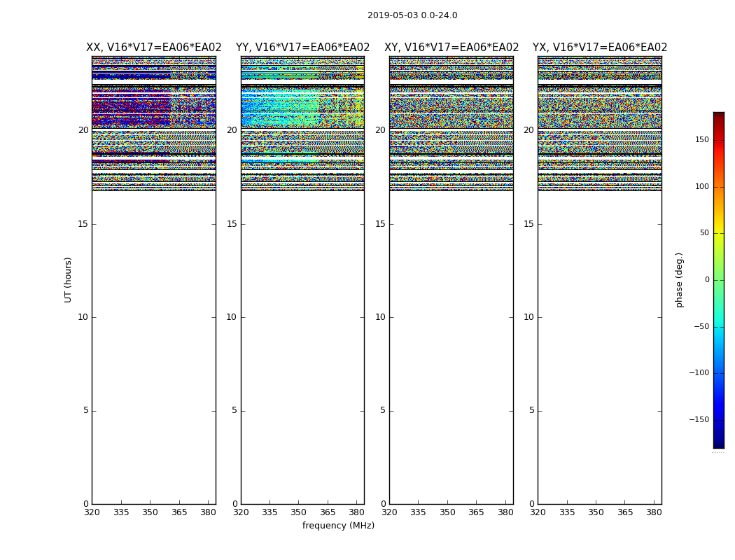Image resolution: width=735 pixels, height=560 pixels.
Task: Click the colorbar tick label −100
Action: tap(699, 373)
